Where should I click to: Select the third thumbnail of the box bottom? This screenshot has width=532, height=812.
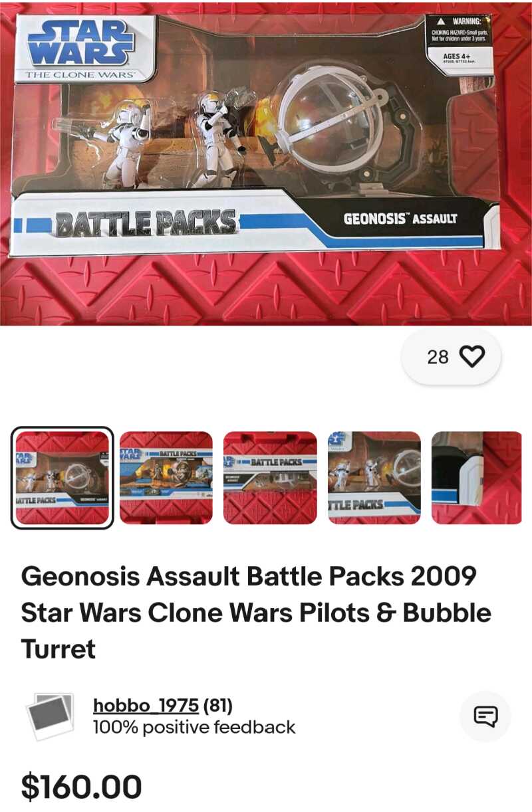pyautogui.click(x=270, y=478)
